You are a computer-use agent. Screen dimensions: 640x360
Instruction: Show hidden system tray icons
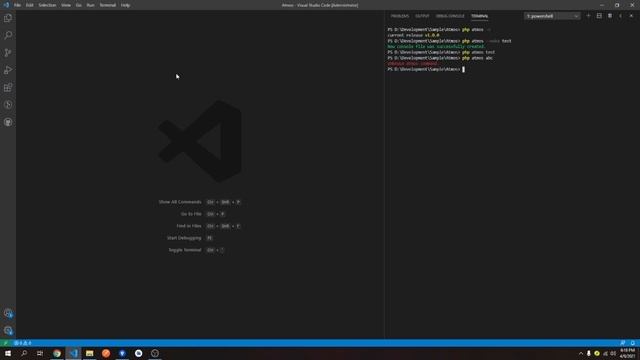tap(580, 353)
